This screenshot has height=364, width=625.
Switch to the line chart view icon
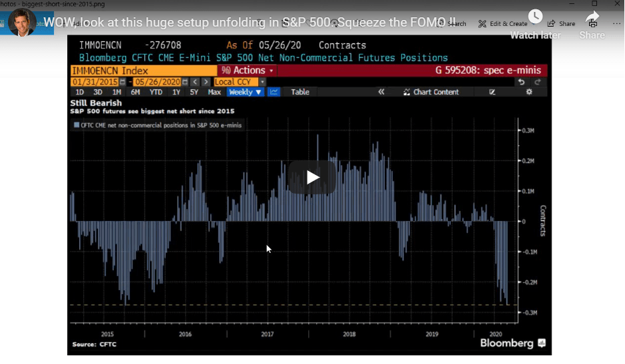pos(274,92)
